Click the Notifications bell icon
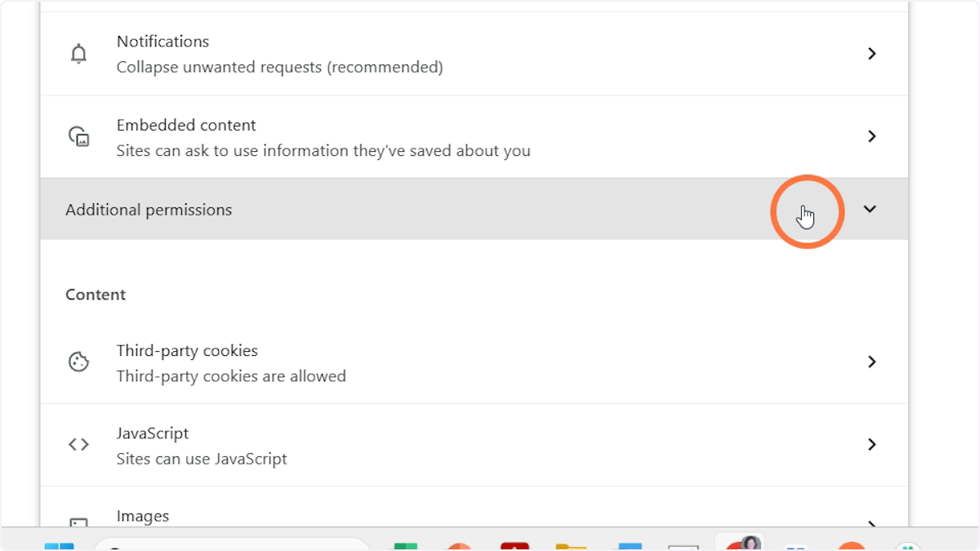The height and width of the screenshot is (551, 980). tap(78, 54)
